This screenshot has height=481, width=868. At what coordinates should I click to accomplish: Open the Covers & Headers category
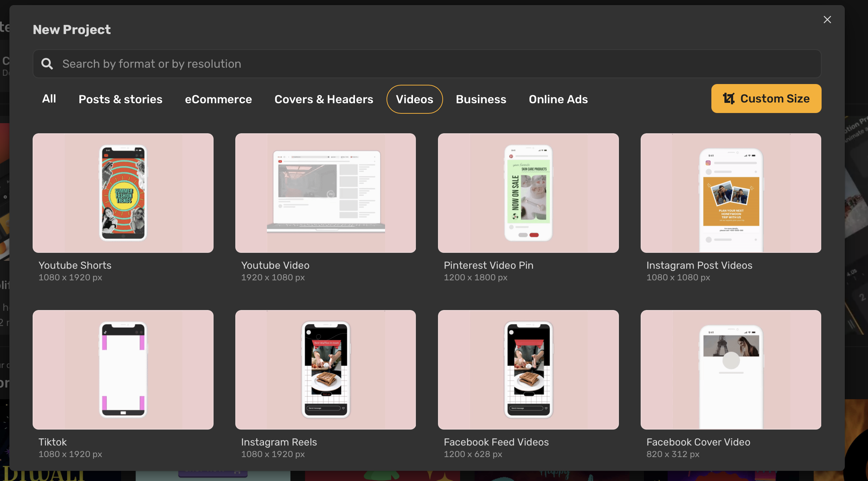point(324,99)
